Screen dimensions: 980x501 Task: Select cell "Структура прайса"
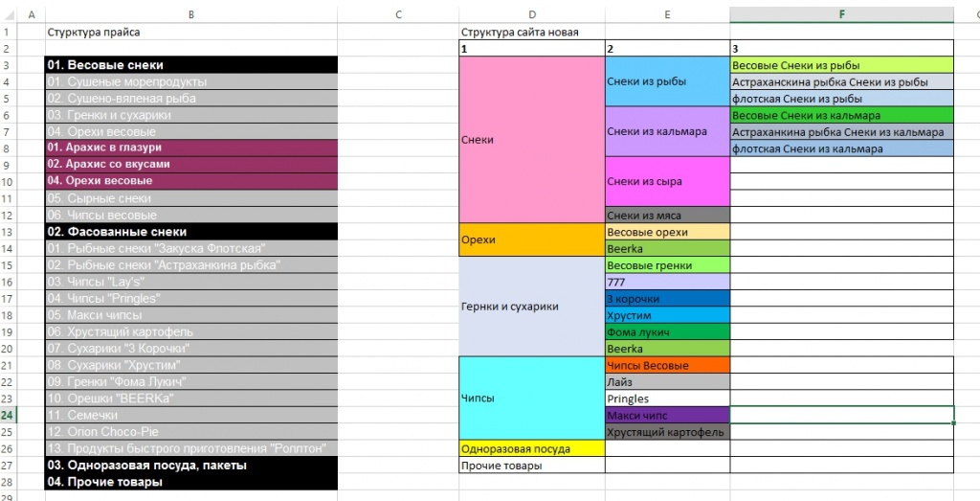(x=191, y=32)
